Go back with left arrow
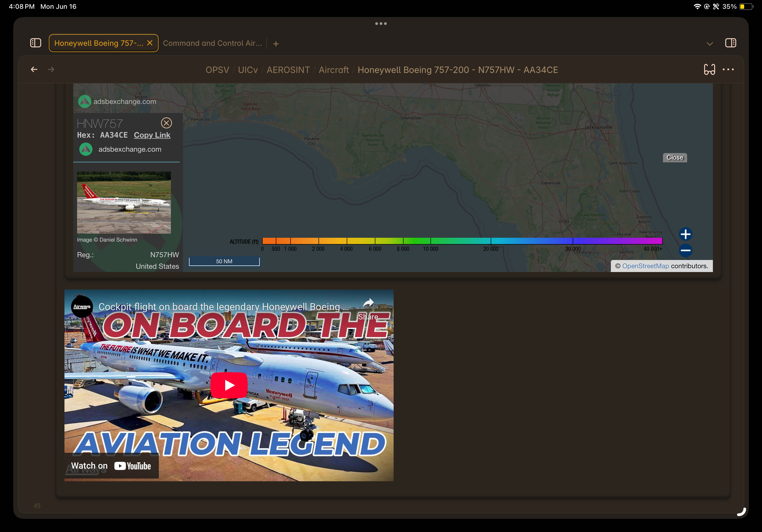The width and height of the screenshot is (762, 532). 34,69
